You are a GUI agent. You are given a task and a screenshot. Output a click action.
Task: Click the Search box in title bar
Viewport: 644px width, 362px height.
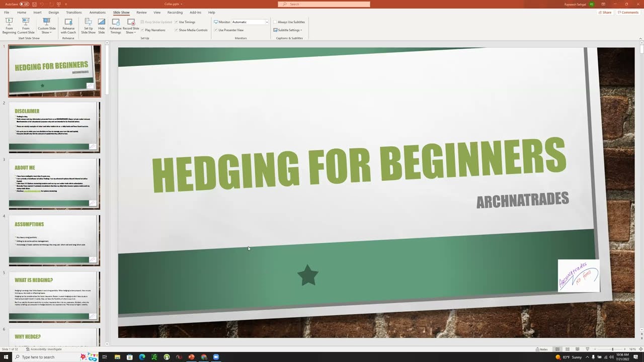pos(324,4)
